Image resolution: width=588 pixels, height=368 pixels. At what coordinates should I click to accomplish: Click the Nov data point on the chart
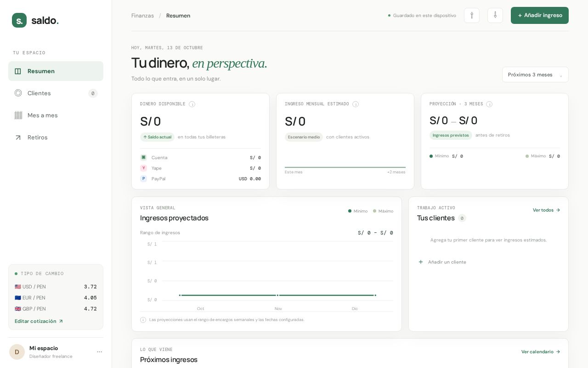pyautogui.click(x=277, y=295)
